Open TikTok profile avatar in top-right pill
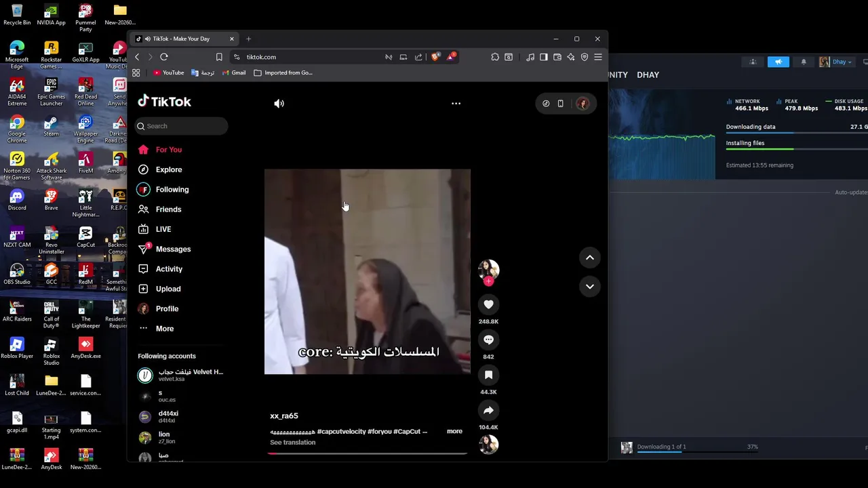The width and height of the screenshot is (868, 488). tap(583, 104)
